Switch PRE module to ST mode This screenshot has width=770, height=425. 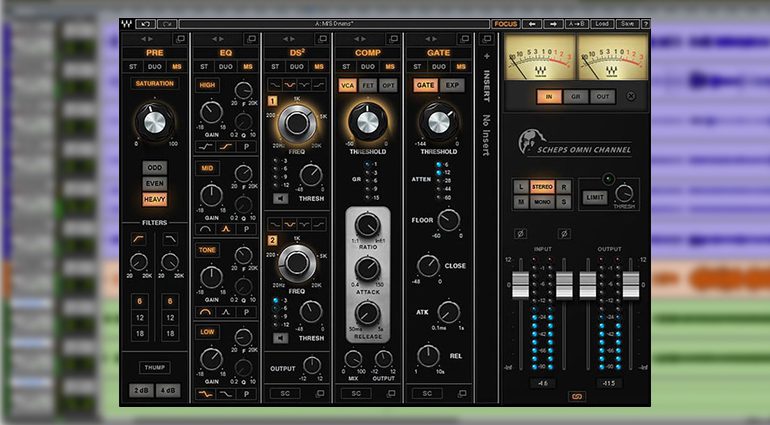tap(133, 66)
